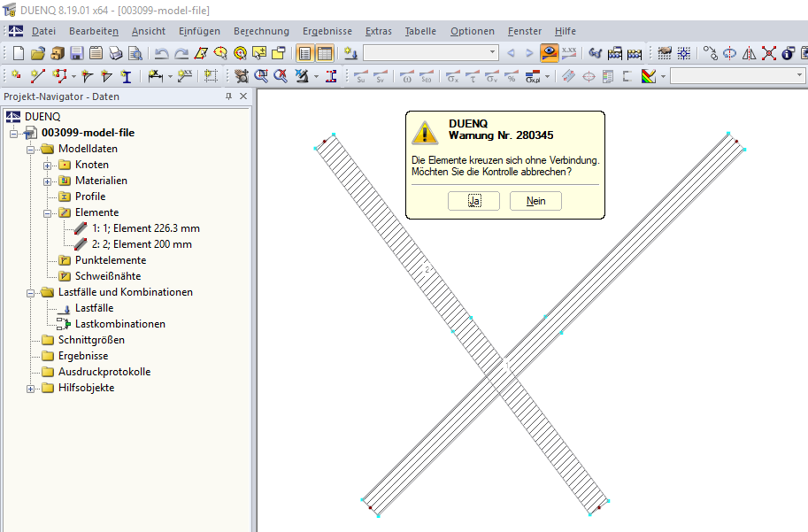Screen dimensions: 808x532
Task: Click the binoculars find icon
Action: (596, 53)
